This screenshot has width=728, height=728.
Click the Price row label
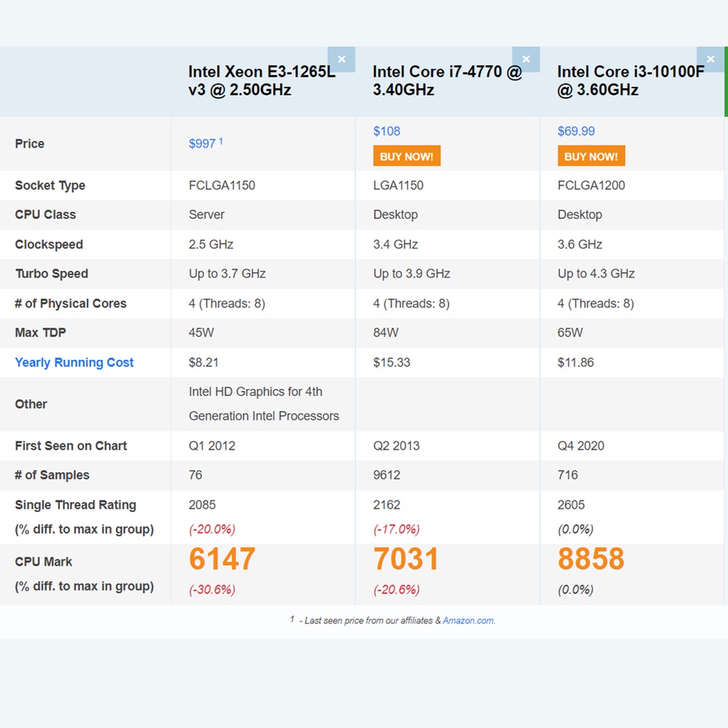(x=30, y=144)
